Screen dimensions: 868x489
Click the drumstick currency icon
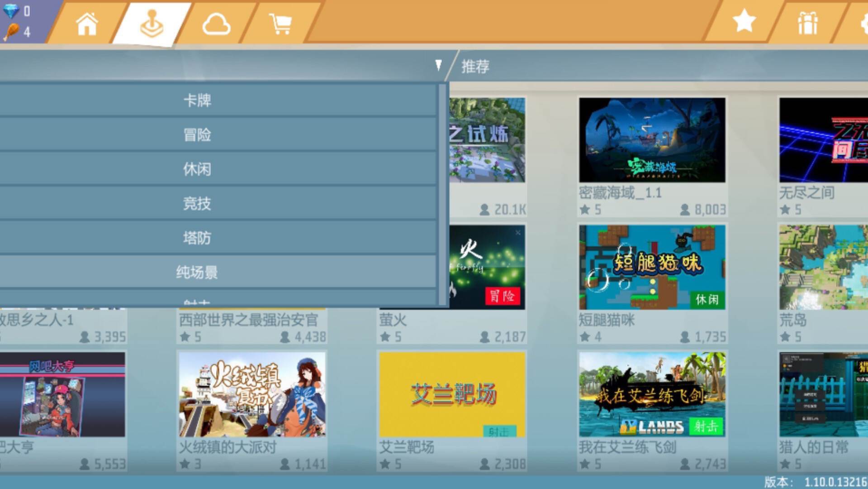click(11, 32)
